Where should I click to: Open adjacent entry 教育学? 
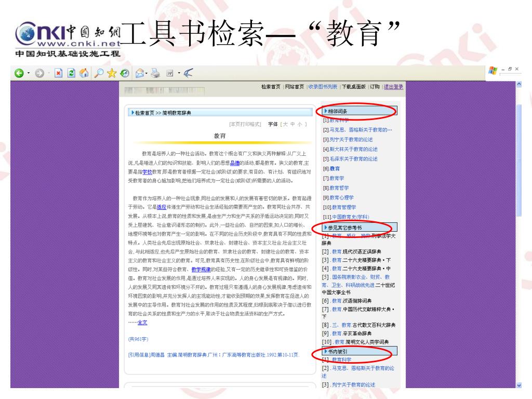(x=337, y=178)
